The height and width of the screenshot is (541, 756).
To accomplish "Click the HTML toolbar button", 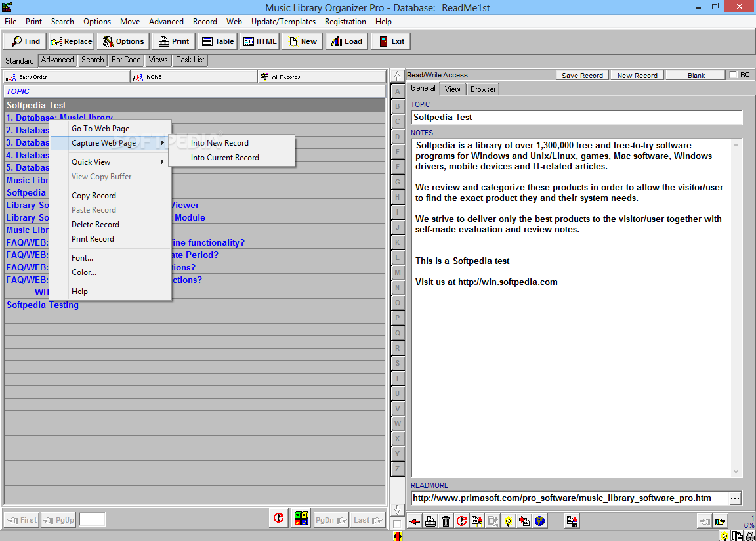I will (259, 41).
